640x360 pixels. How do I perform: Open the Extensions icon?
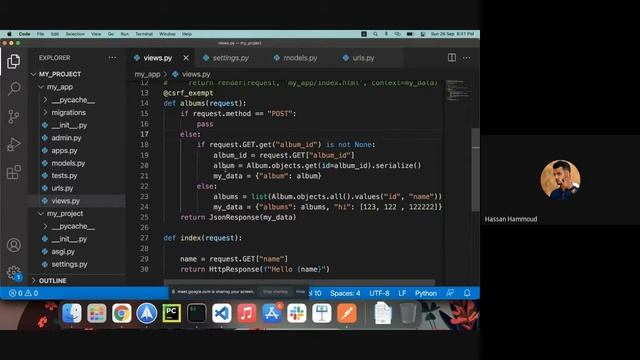[x=13, y=172]
